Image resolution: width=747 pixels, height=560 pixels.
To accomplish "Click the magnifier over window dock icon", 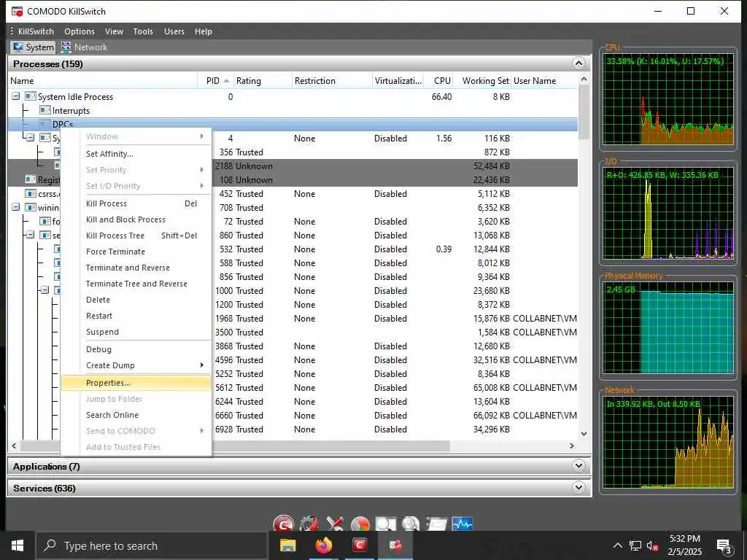I will (x=385, y=524).
